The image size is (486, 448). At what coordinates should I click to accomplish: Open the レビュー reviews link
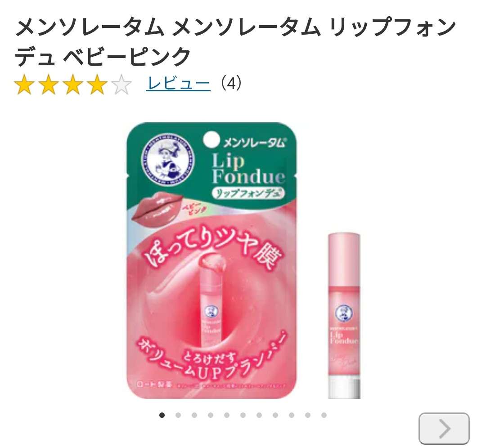pyautogui.click(x=178, y=83)
